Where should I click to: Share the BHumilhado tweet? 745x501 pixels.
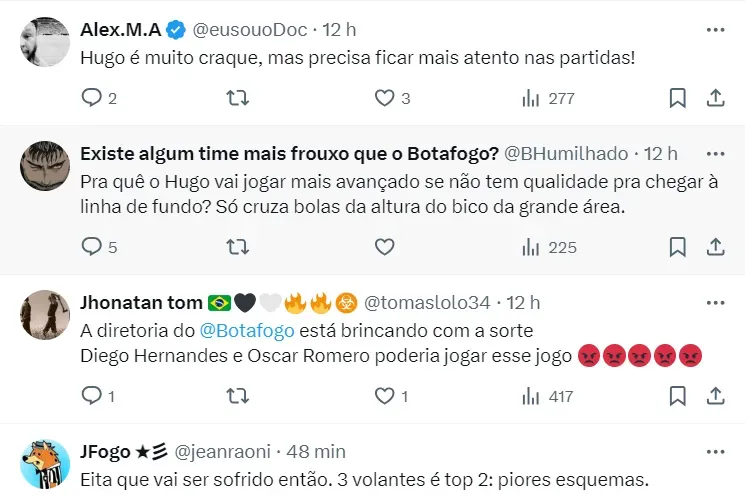click(715, 246)
